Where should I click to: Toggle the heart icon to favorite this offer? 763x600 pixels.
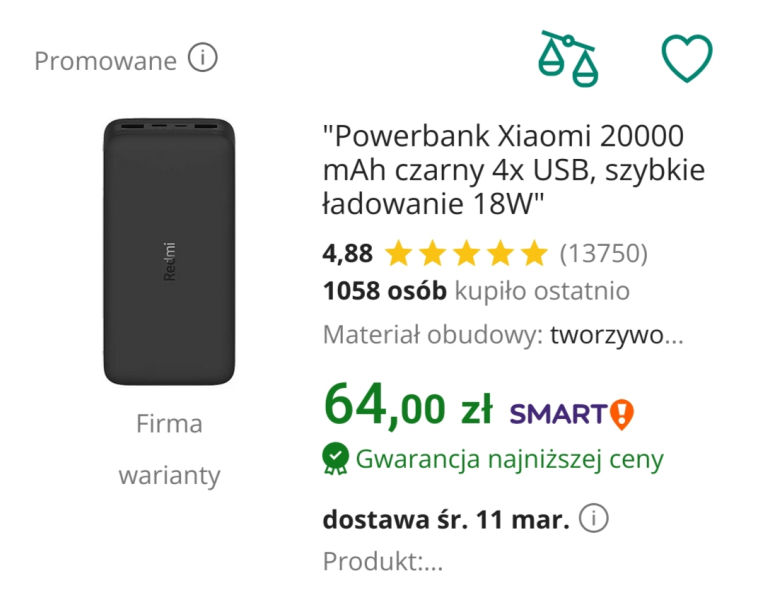point(687,57)
